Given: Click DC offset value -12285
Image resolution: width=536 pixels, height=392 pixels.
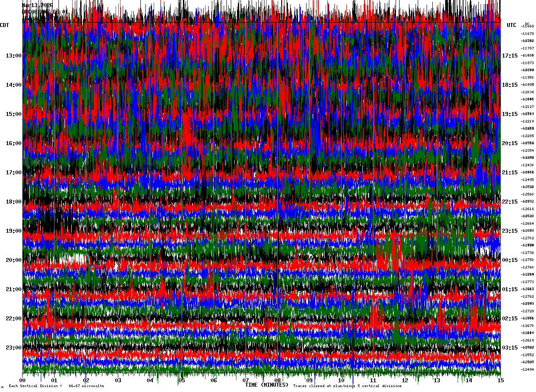Looking at the screenshot, I should pyautogui.click(x=527, y=136).
